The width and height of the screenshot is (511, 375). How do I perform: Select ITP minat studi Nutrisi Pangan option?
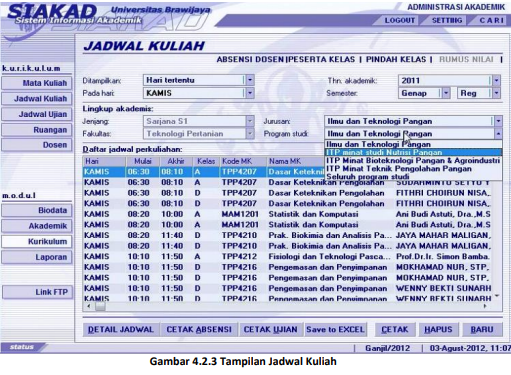coord(413,153)
